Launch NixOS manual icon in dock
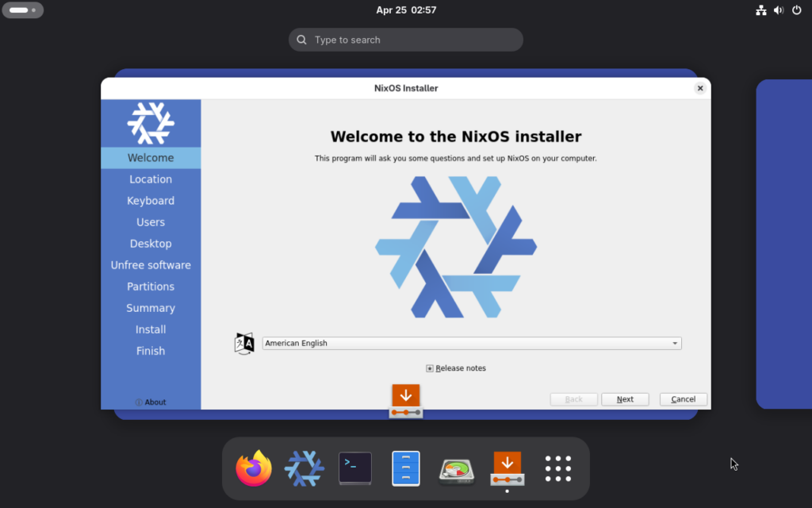812x508 pixels. [x=304, y=468]
